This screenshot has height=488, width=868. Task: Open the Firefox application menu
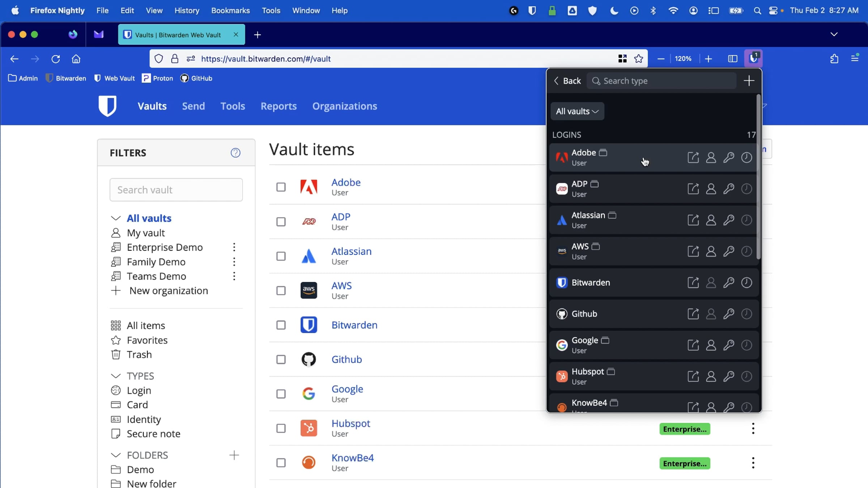point(855,59)
